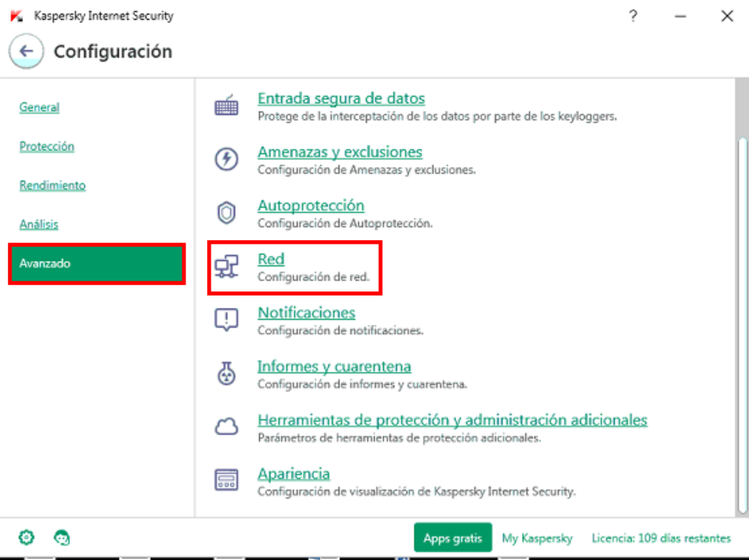Click the shield icon for Autoprotección
749x560 pixels.
click(x=226, y=213)
